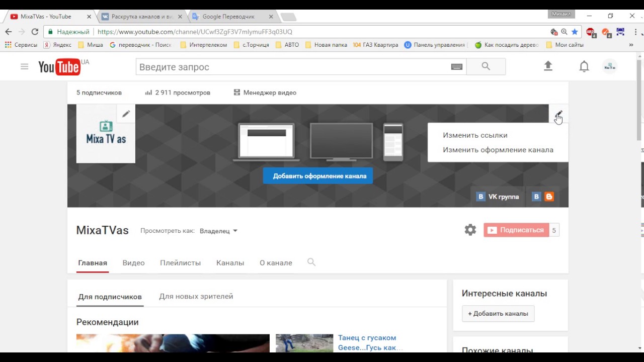Viewport: 644px width, 362px height.
Task: Open the 2 911 просмотров analytics link
Action: click(x=178, y=93)
